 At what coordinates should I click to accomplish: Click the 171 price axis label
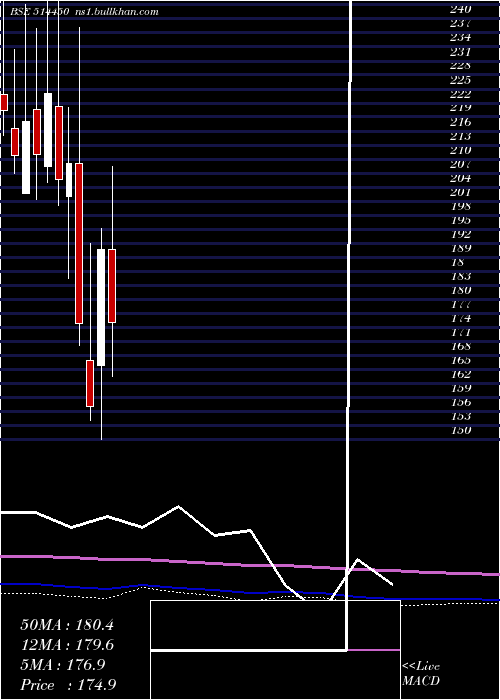(460, 333)
